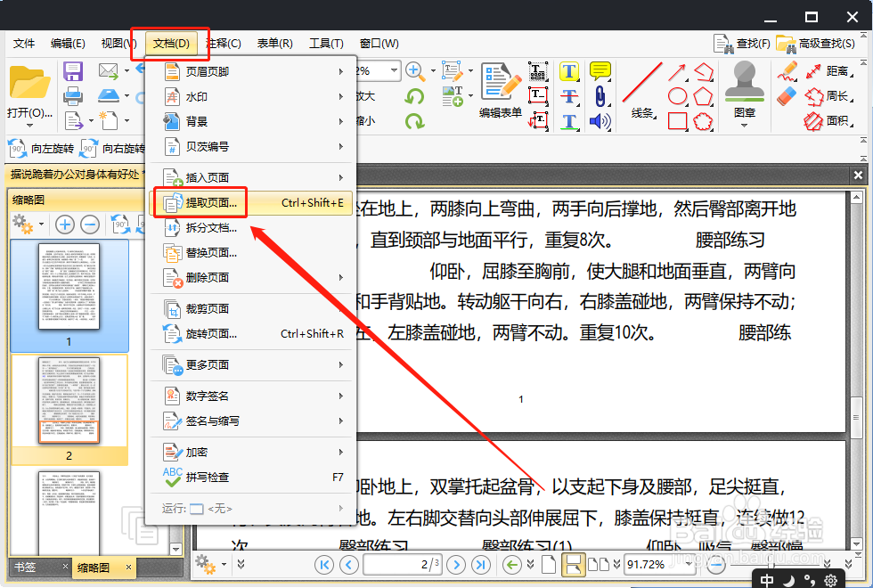Select the strikethrough text annotation tool

[570, 94]
